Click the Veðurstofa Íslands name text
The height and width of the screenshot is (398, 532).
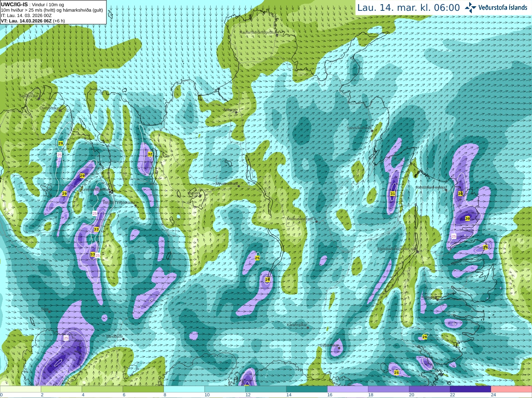[503, 7]
